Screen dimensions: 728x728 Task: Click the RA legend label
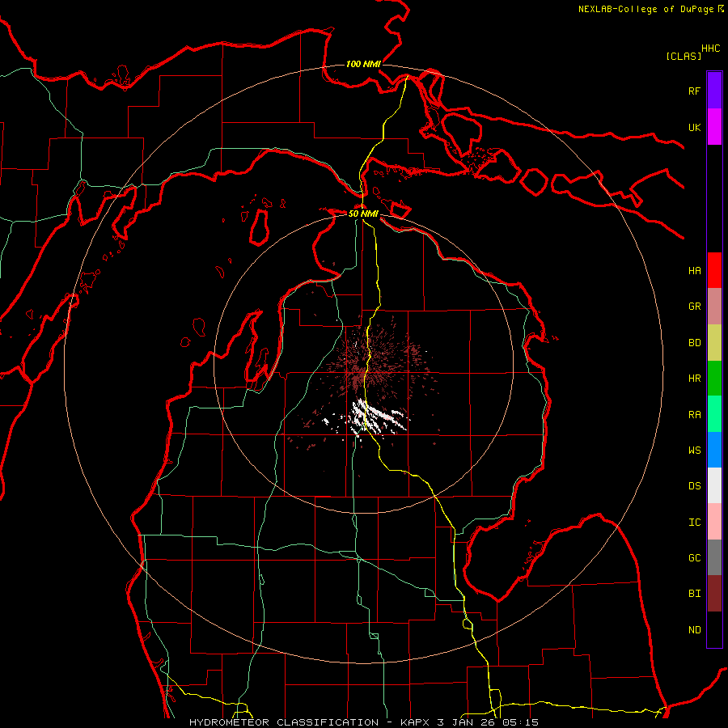coord(694,415)
